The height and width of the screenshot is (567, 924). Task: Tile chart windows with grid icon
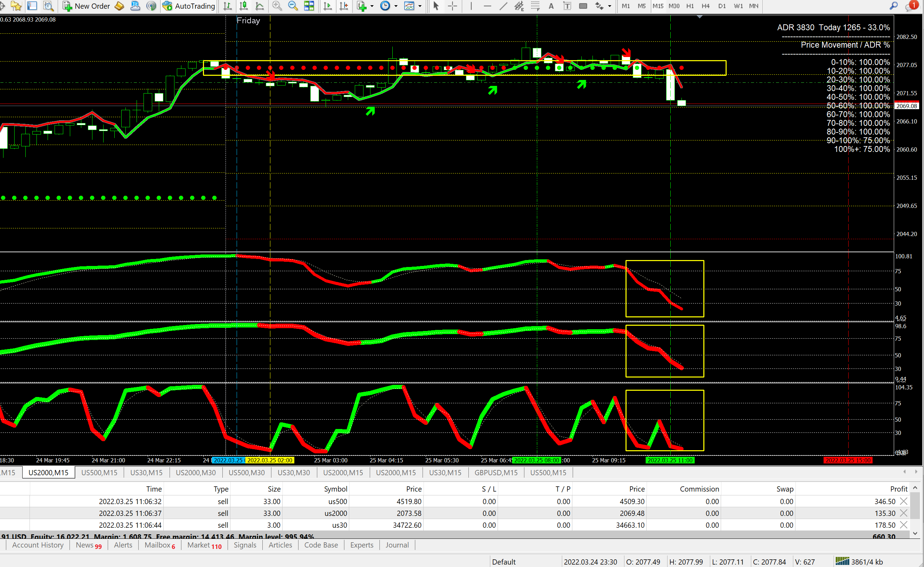click(309, 6)
